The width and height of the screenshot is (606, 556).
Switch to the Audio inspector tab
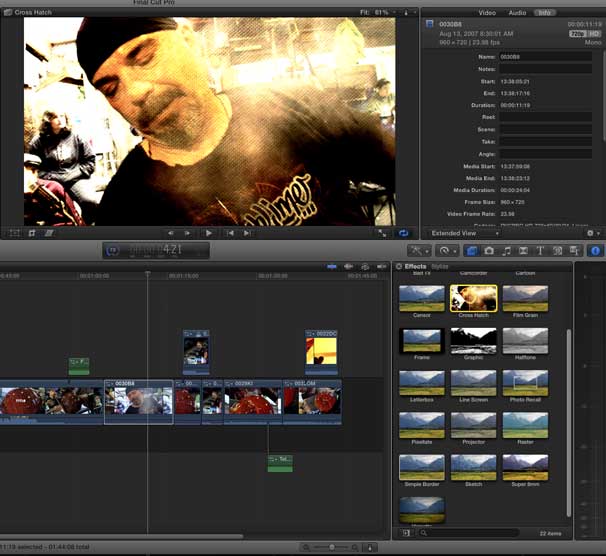517,12
